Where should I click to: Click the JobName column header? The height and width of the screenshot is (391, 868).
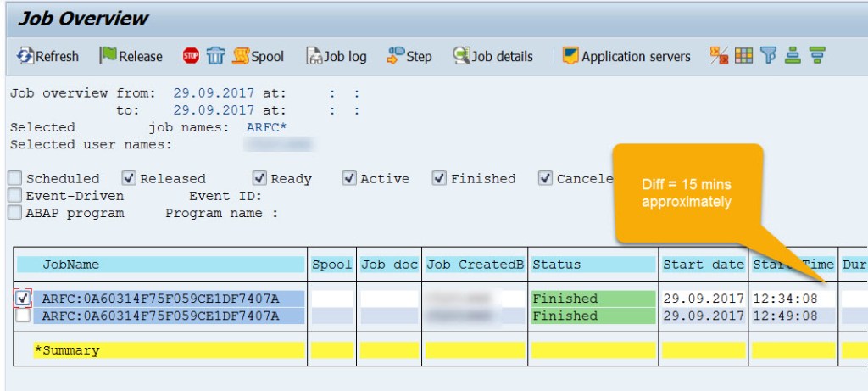coord(160,265)
